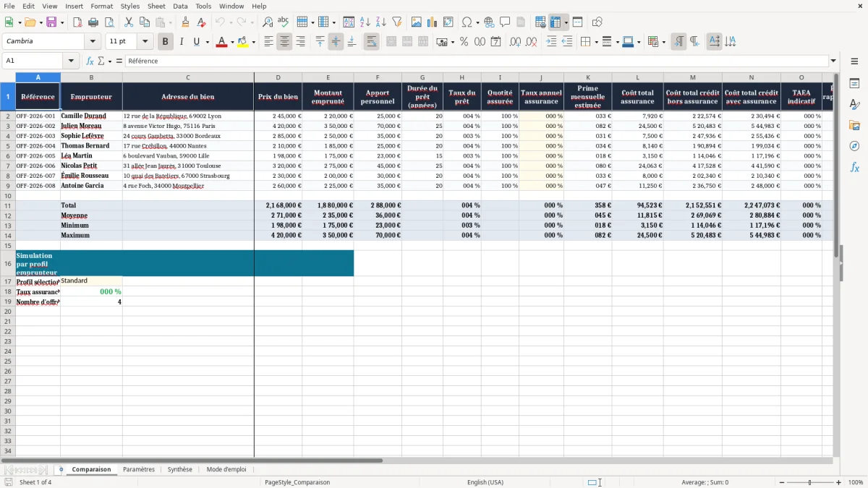Click the Copy icon
The height and width of the screenshot is (488, 868).
[x=145, y=22]
